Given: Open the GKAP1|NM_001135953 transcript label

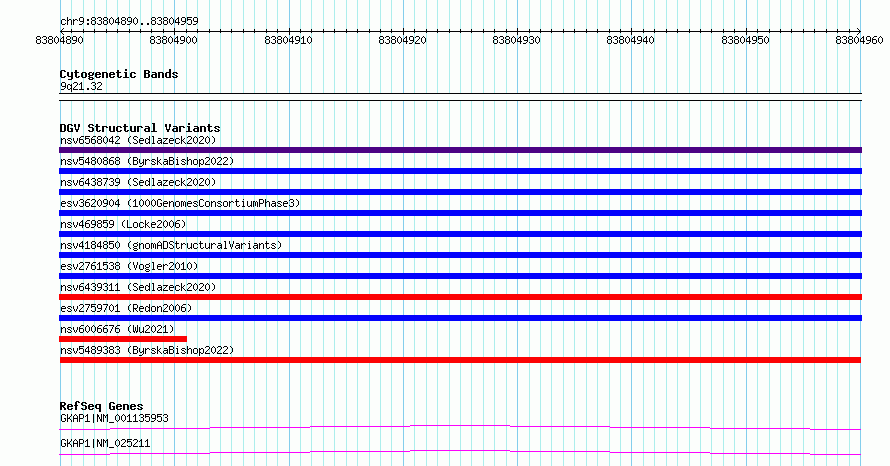Looking at the screenshot, I should (114, 418).
